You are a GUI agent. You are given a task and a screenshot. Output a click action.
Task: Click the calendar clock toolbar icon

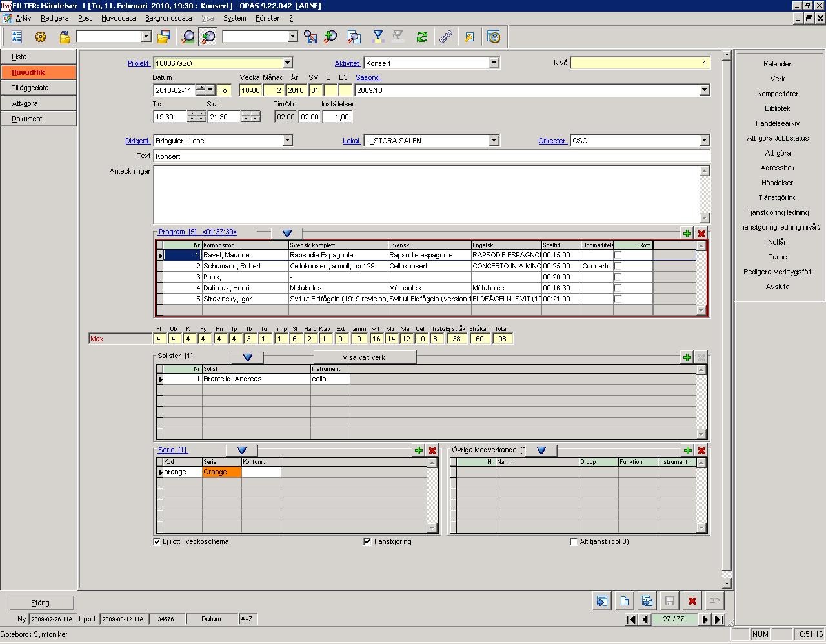[494, 37]
